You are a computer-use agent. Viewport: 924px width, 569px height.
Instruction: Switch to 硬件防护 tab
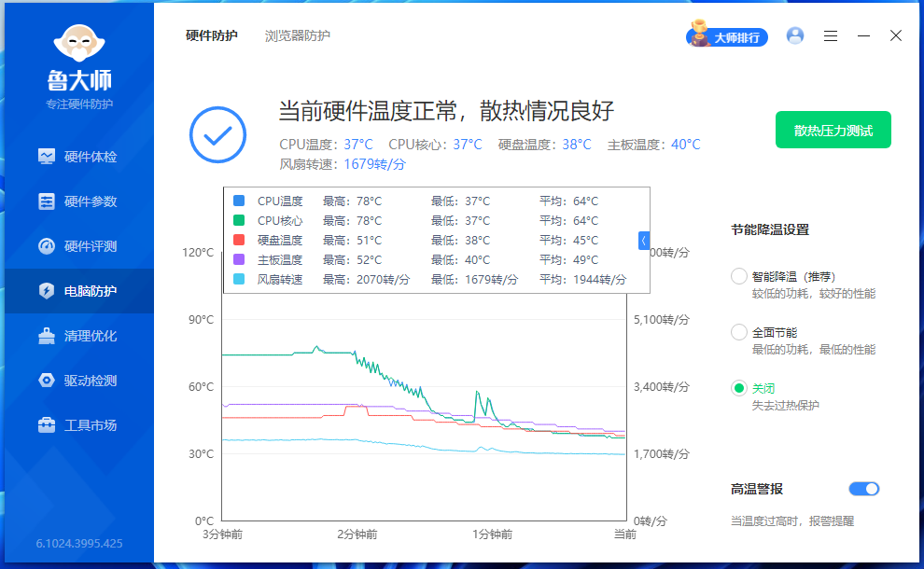point(212,36)
